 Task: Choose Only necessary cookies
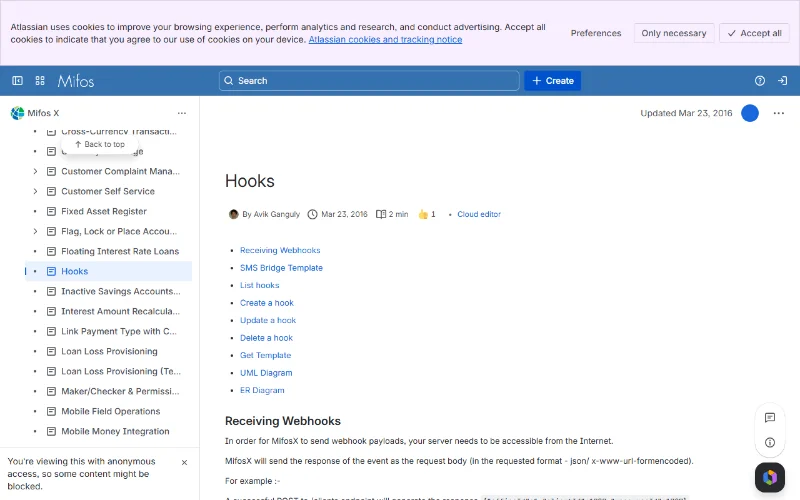coord(673,33)
